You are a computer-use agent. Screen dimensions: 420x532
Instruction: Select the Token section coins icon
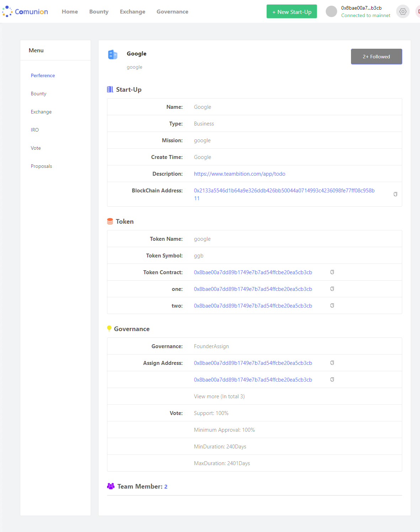[110, 221]
